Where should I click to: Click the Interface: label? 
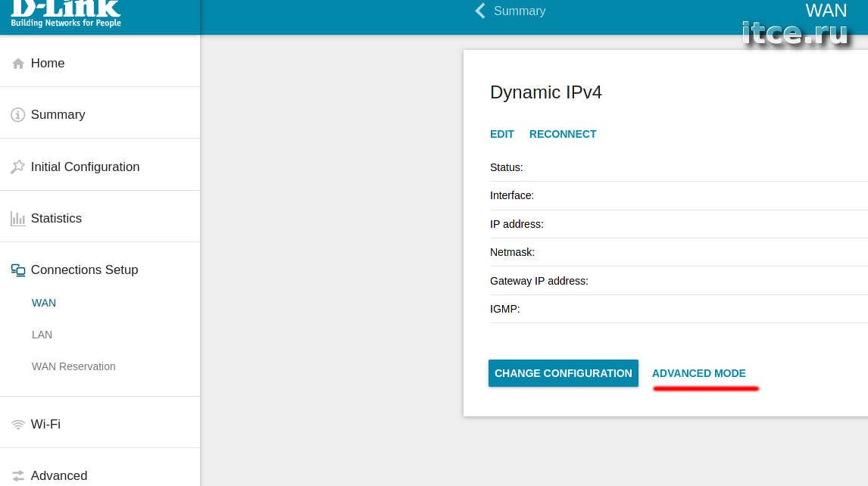coord(512,195)
